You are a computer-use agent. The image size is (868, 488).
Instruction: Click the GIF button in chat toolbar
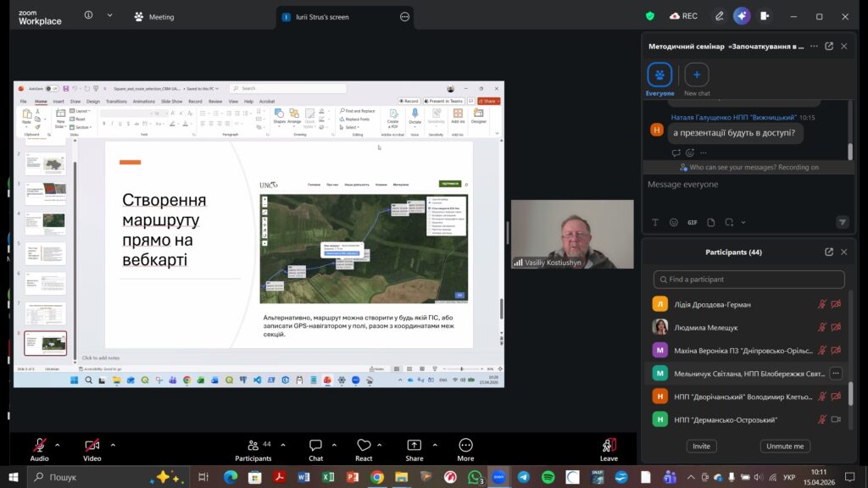[x=693, y=223]
